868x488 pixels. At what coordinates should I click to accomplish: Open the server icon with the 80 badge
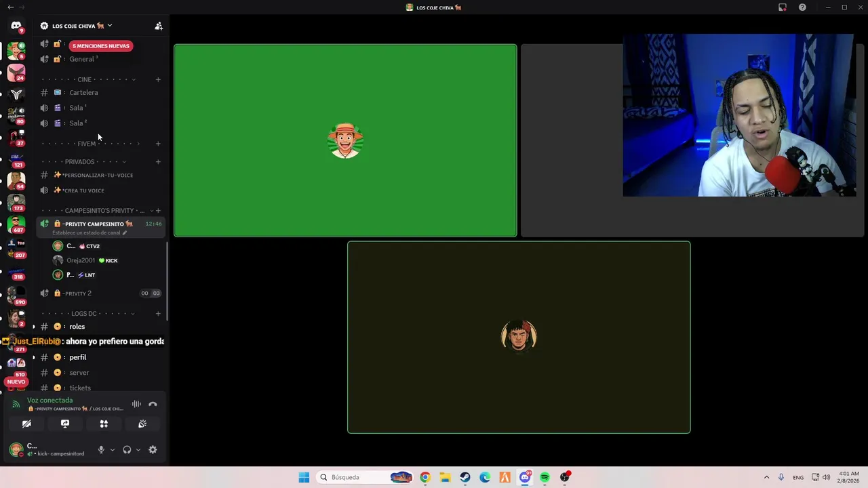(x=16, y=115)
